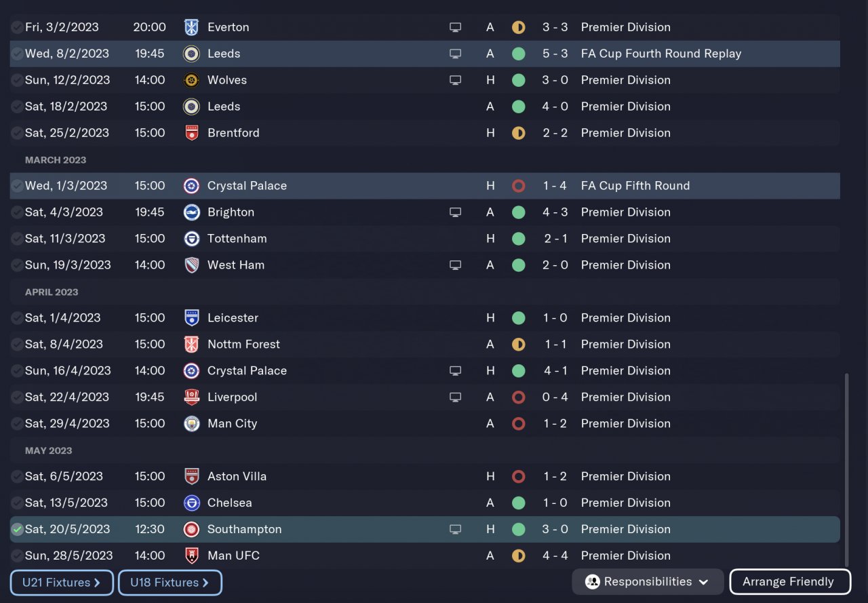Image resolution: width=868 pixels, height=603 pixels.
Task: Click the green win indicator for Chelsea match
Action: coord(519,503)
